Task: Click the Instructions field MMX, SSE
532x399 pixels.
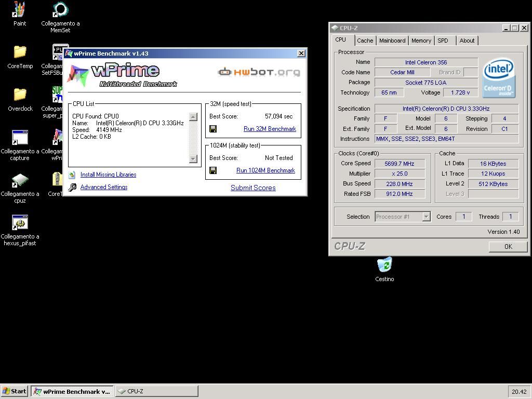Action: [446, 139]
